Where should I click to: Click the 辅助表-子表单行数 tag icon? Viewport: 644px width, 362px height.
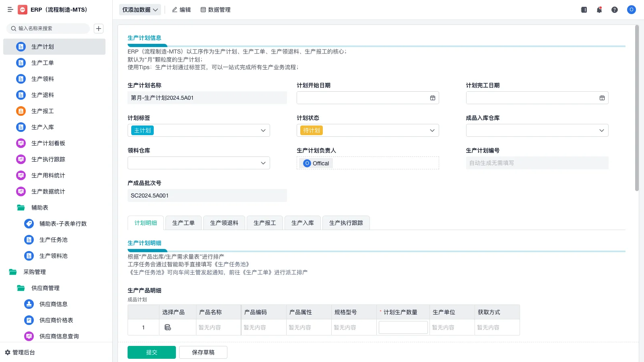click(29, 224)
